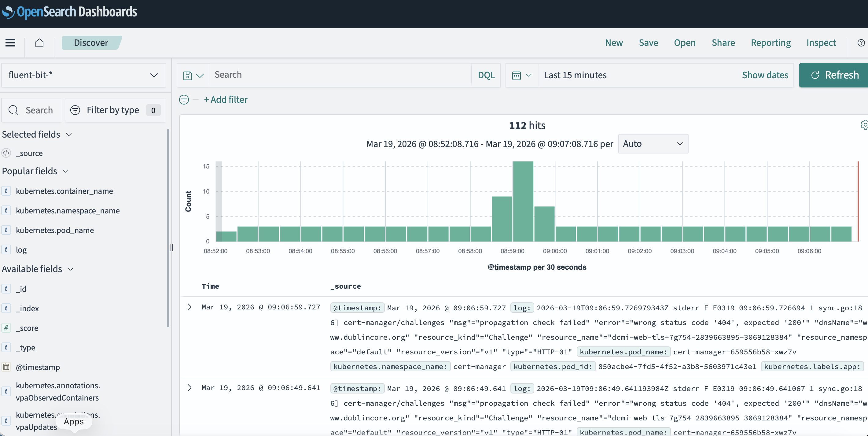Click the + Add filter link
The image size is (868, 436).
tap(226, 99)
